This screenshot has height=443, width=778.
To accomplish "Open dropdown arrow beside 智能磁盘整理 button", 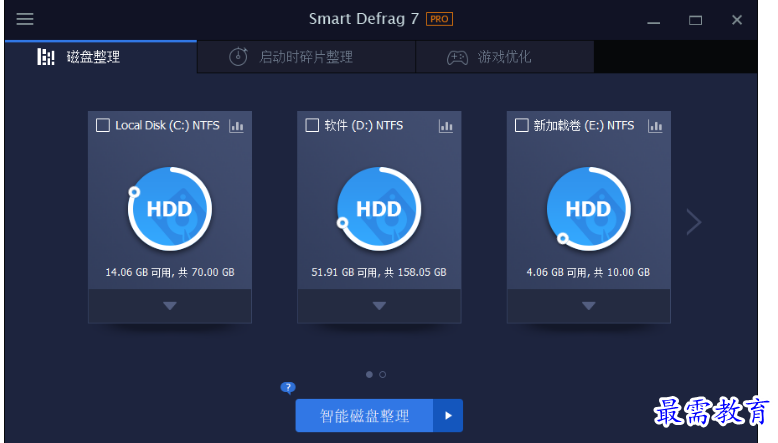I will (x=448, y=416).
